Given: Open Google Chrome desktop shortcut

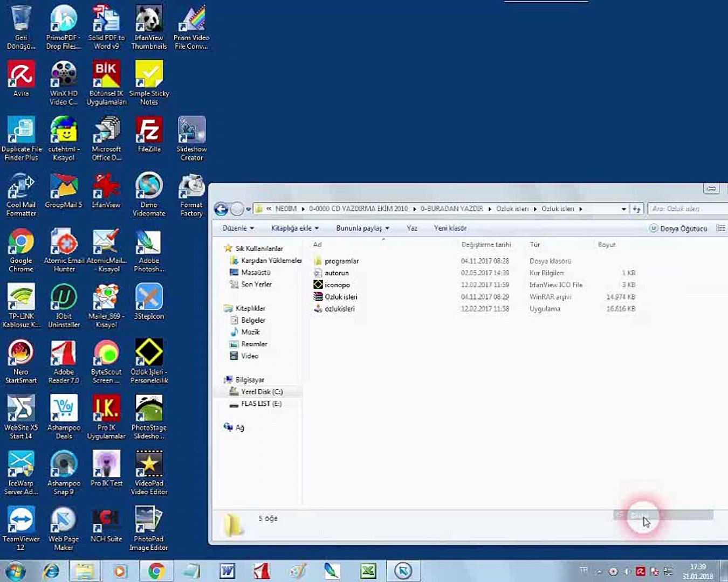Looking at the screenshot, I should tap(21, 250).
